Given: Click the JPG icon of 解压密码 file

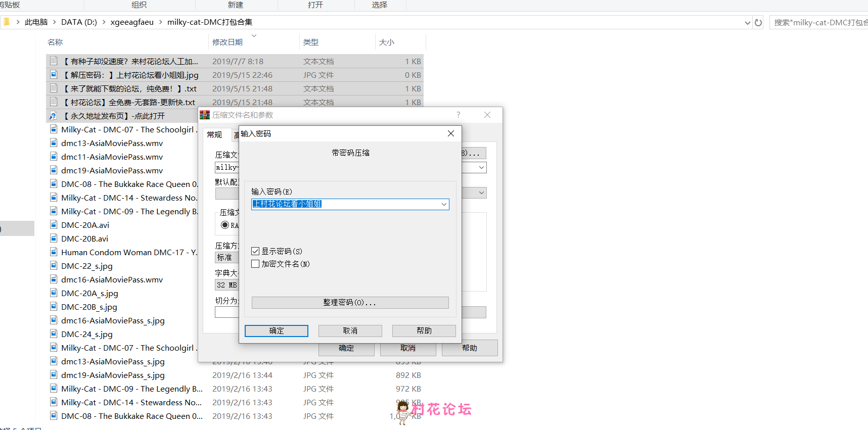Looking at the screenshot, I should (x=54, y=75).
